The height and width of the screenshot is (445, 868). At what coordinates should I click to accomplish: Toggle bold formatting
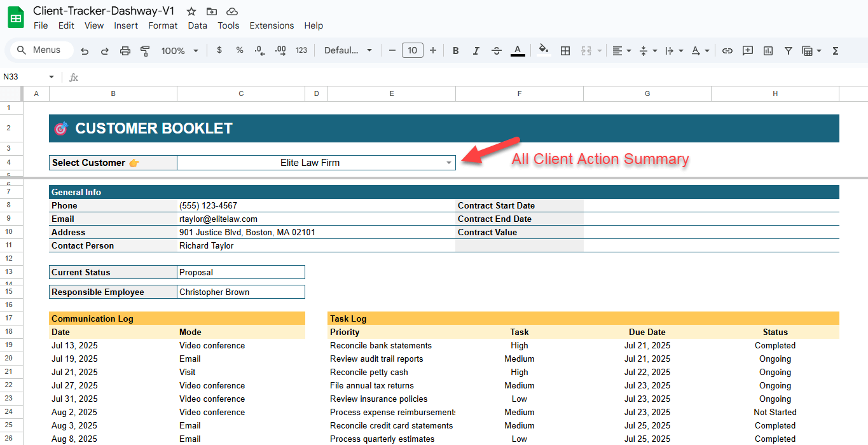tap(455, 50)
